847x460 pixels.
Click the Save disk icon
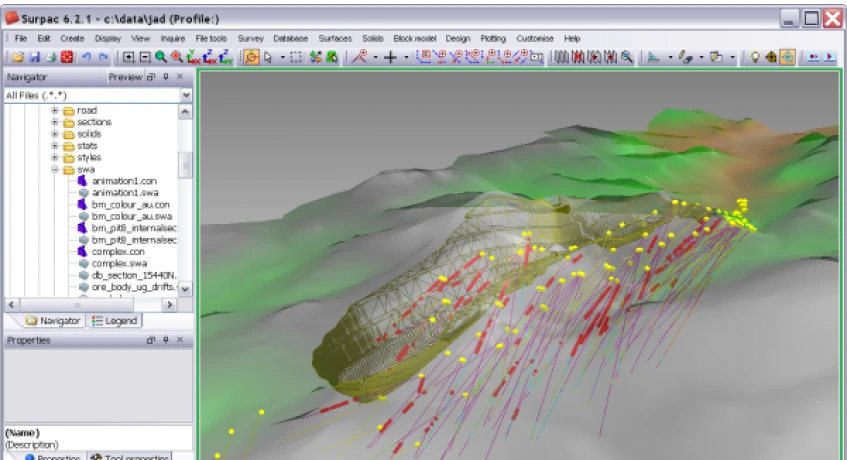[x=33, y=58]
